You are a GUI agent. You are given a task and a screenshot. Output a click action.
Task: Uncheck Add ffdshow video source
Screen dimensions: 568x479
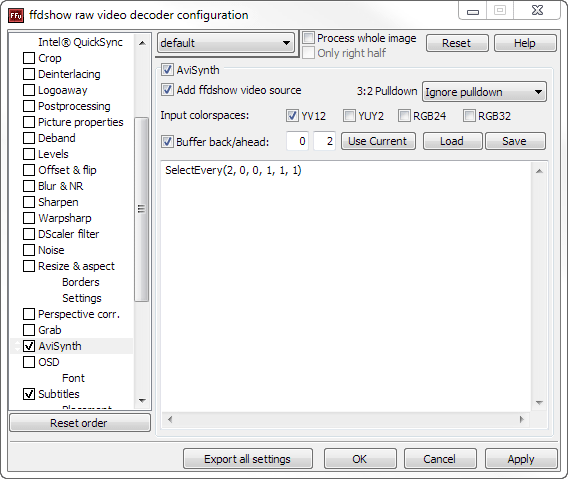pyautogui.click(x=167, y=89)
